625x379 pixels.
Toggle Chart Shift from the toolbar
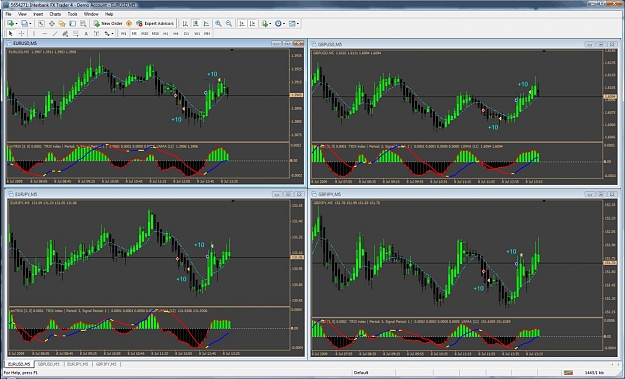[x=252, y=24]
